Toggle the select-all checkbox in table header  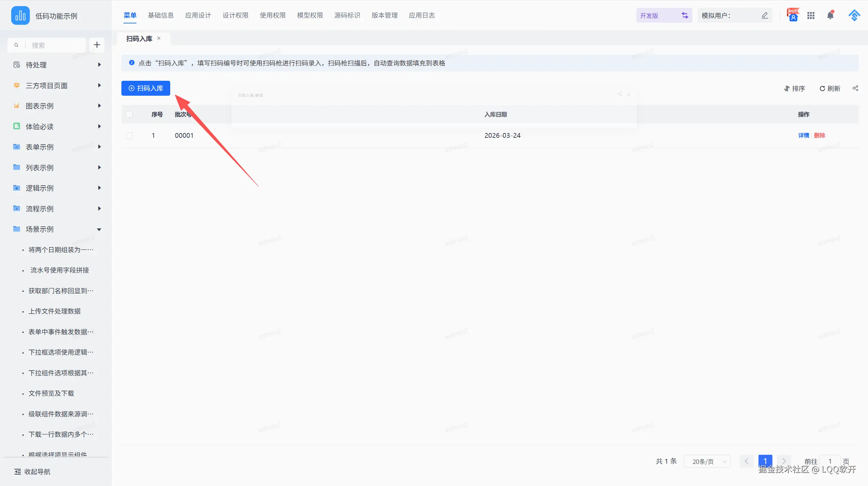click(129, 114)
